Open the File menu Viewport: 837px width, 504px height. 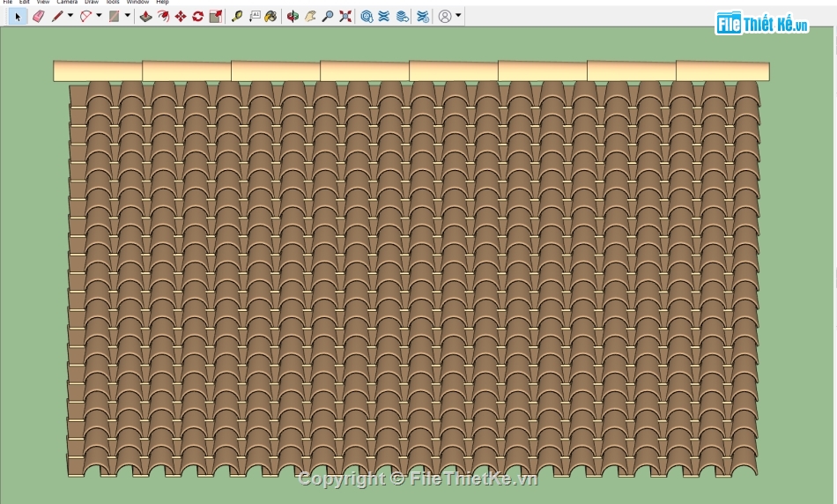click(x=7, y=2)
